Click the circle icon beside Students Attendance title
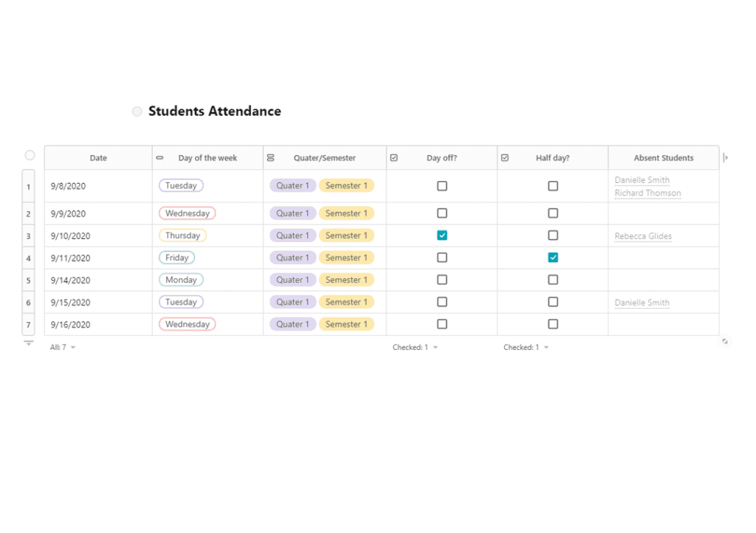 (x=137, y=111)
